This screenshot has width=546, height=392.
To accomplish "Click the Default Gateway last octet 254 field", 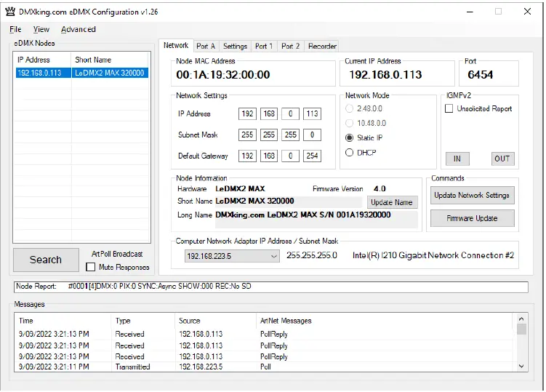I will 312,156.
